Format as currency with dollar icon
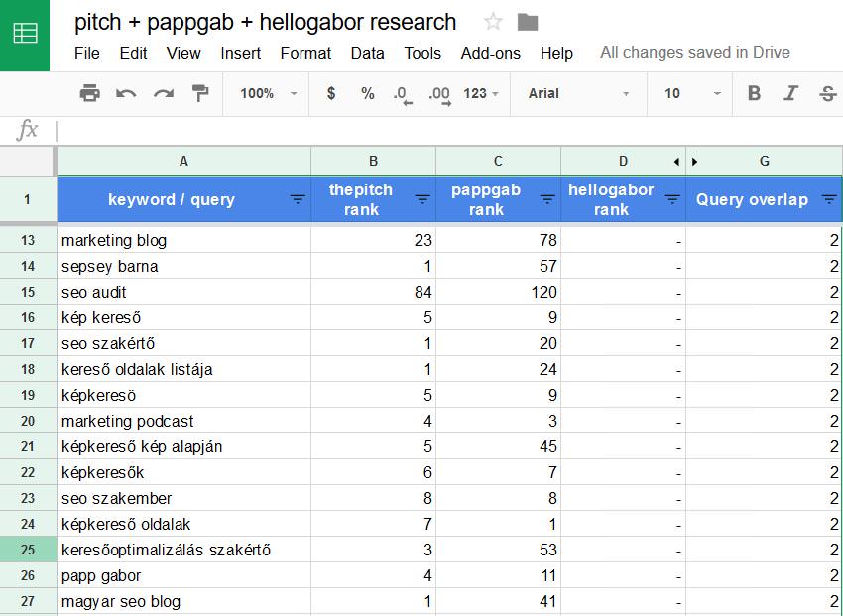 click(331, 93)
